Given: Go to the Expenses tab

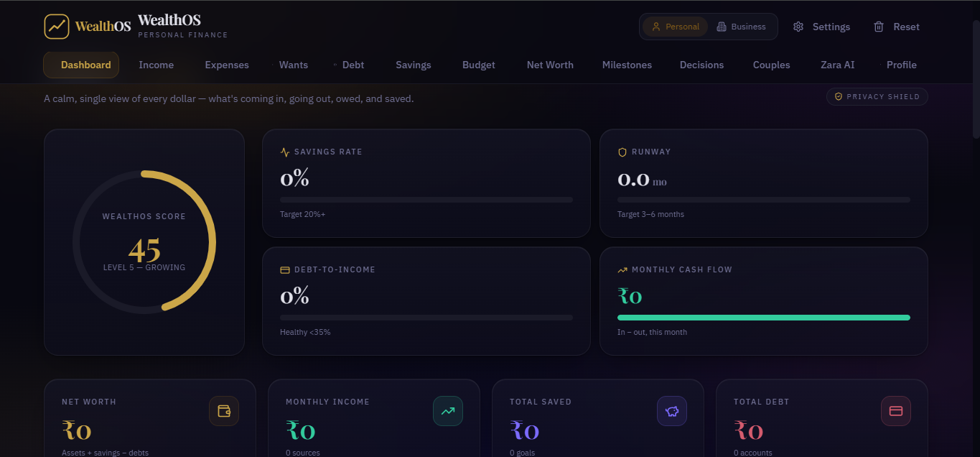Looking at the screenshot, I should pos(227,65).
